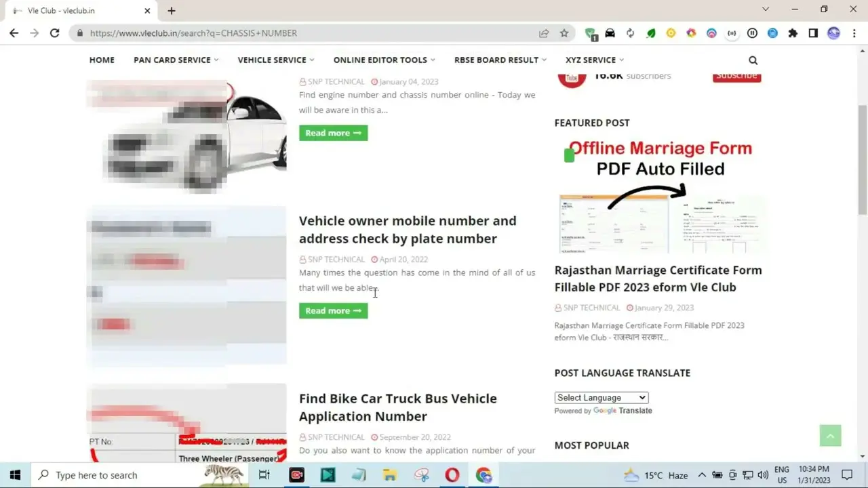Expand the VEHICLE SERVICE menu
868x488 pixels.
coord(276,60)
